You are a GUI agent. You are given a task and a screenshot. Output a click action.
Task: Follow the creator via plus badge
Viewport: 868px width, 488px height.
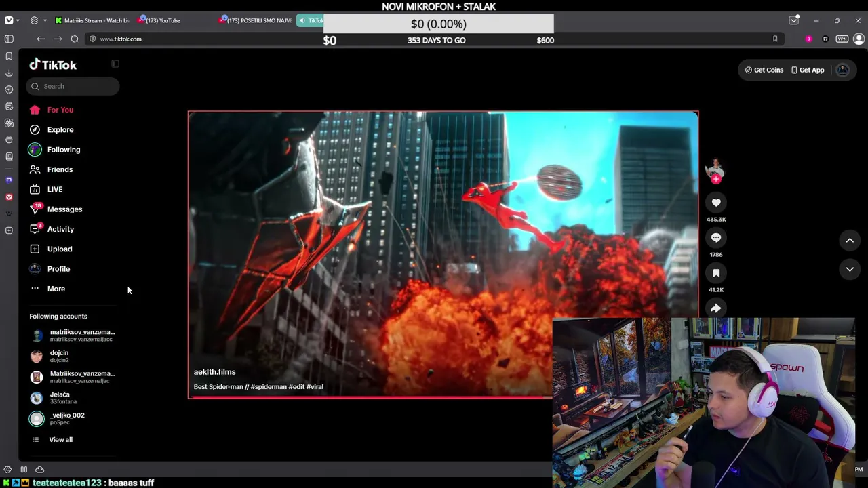pos(716,179)
